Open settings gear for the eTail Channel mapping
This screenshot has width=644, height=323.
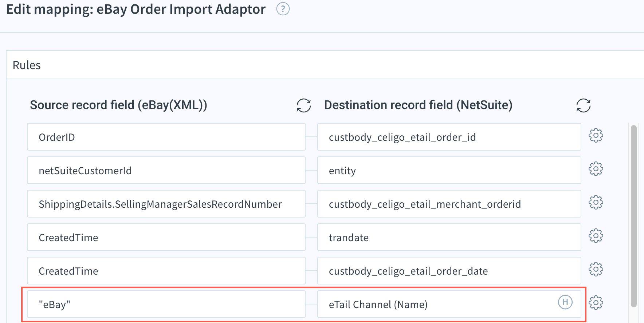[596, 303]
